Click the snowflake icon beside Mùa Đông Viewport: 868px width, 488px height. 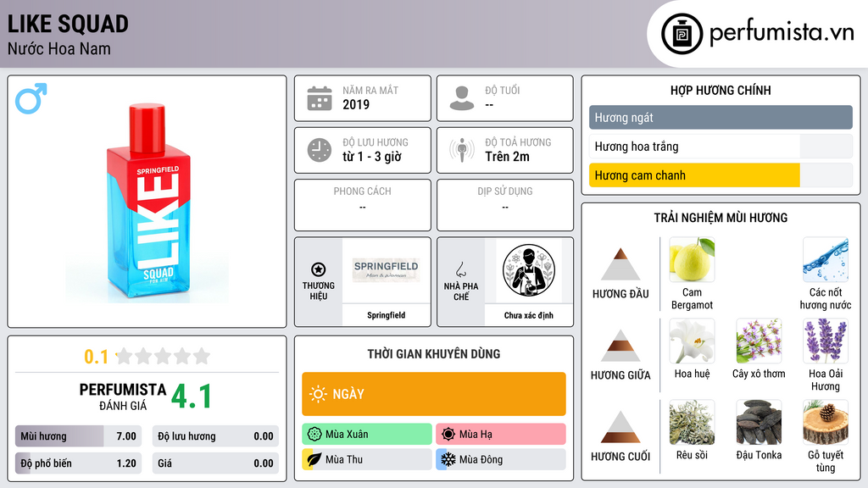click(448, 459)
